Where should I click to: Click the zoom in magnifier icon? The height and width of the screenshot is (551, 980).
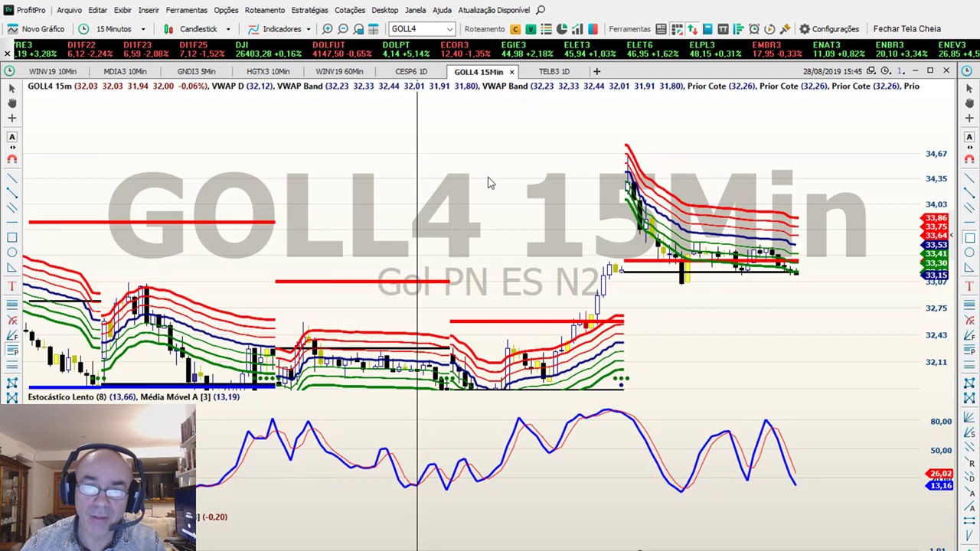[x=328, y=29]
